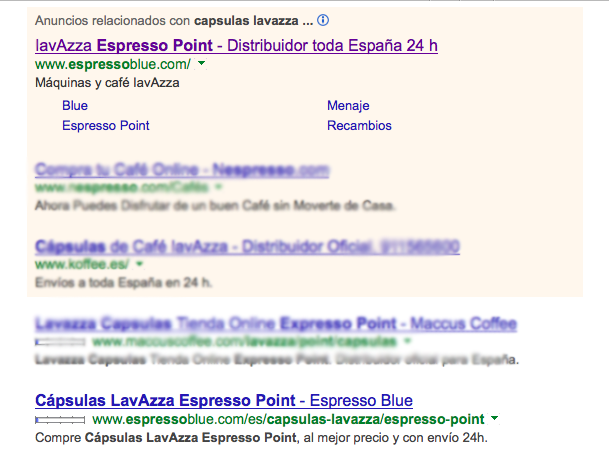Open 'Compra tu Café Online - Nespresso.com' ad
Image resolution: width=609 pixels, height=461 pixels.
click(x=182, y=170)
